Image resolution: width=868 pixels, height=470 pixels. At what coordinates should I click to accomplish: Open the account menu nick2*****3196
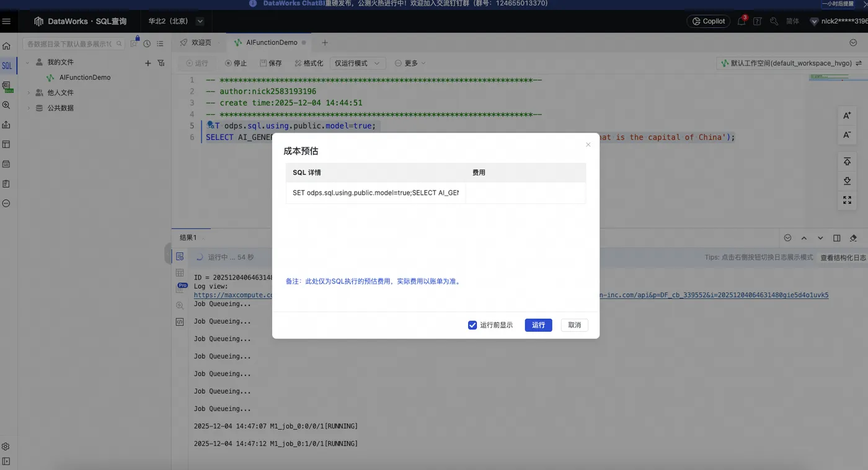point(838,21)
